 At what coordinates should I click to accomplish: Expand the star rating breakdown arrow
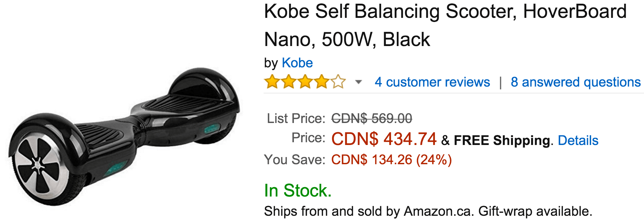click(x=358, y=82)
